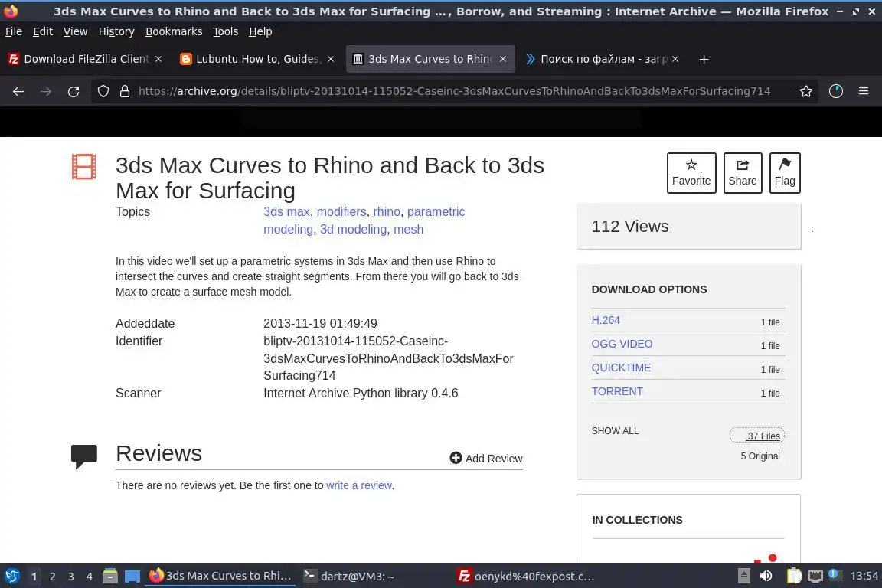Open the modifiers topic link
This screenshot has height=588, width=882.
tap(341, 211)
